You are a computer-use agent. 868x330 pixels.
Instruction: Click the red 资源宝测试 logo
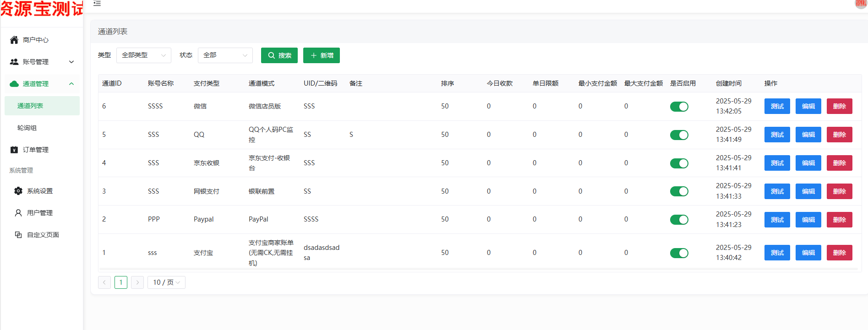[42, 9]
